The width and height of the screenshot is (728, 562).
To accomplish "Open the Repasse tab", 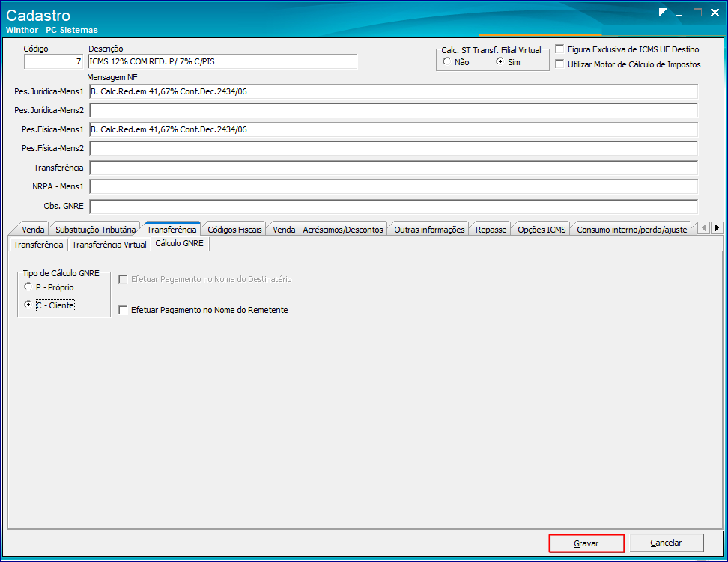I will point(491,229).
